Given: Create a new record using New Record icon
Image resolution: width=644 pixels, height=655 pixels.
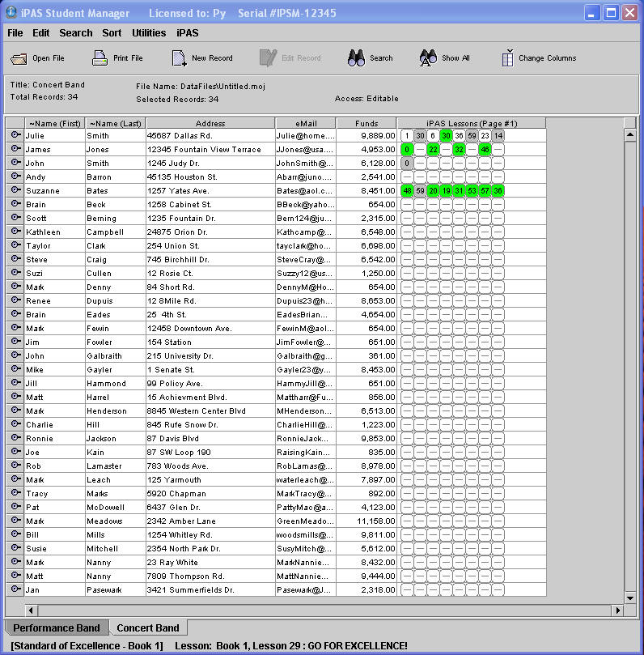Looking at the screenshot, I should click(x=179, y=58).
